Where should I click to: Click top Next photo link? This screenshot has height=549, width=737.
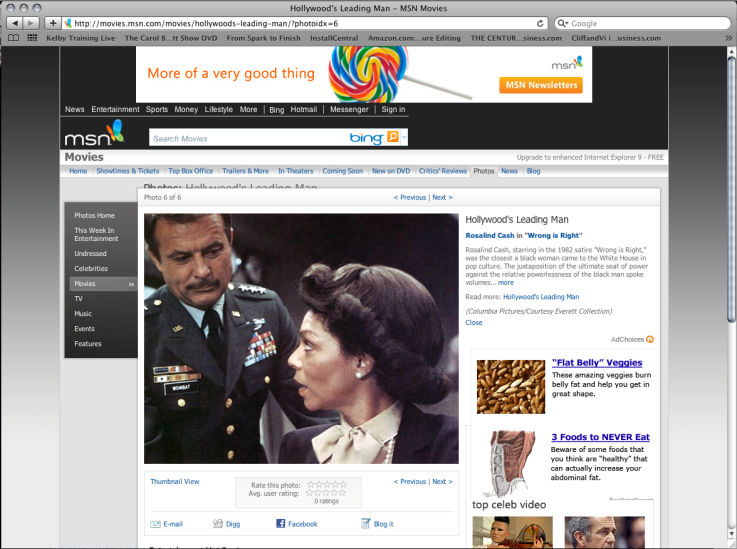tap(442, 197)
